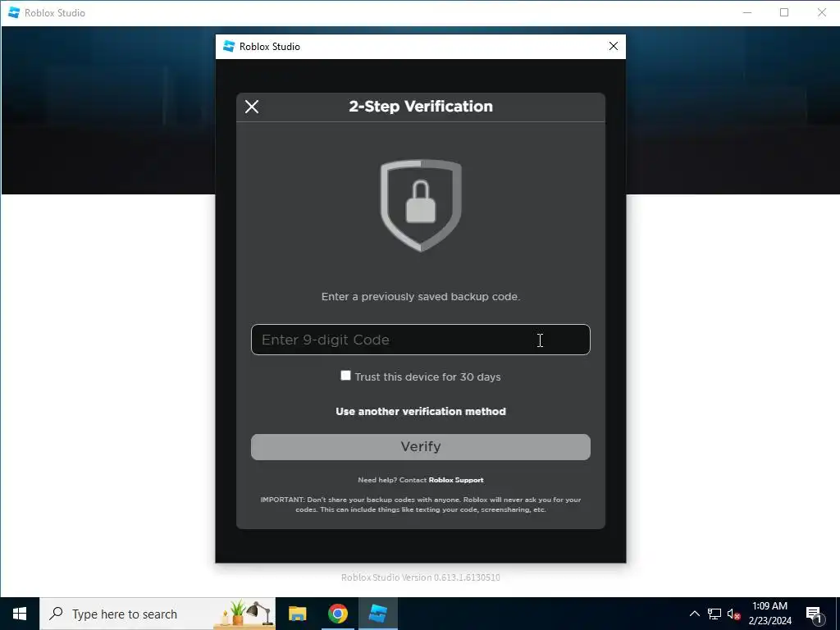This screenshot has width=840, height=630.
Task: Click the 'Enter a previously saved backup code.' text
Action: (x=421, y=297)
